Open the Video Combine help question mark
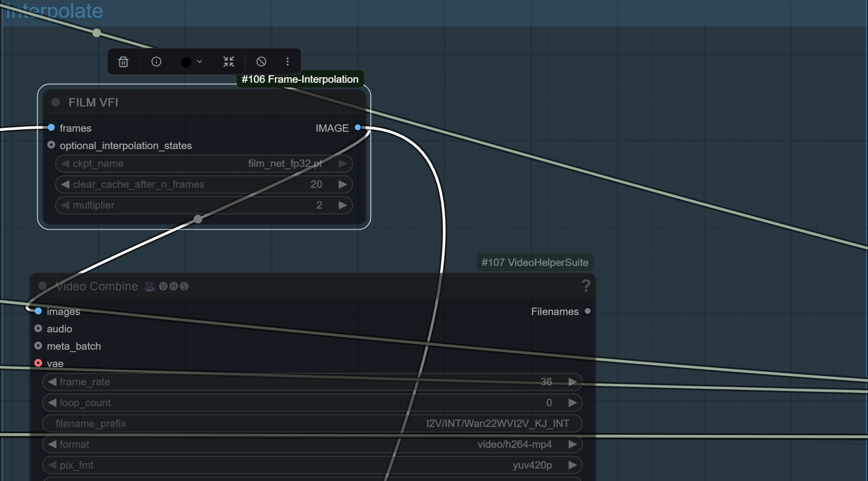Image resolution: width=868 pixels, height=481 pixels. pyautogui.click(x=586, y=286)
